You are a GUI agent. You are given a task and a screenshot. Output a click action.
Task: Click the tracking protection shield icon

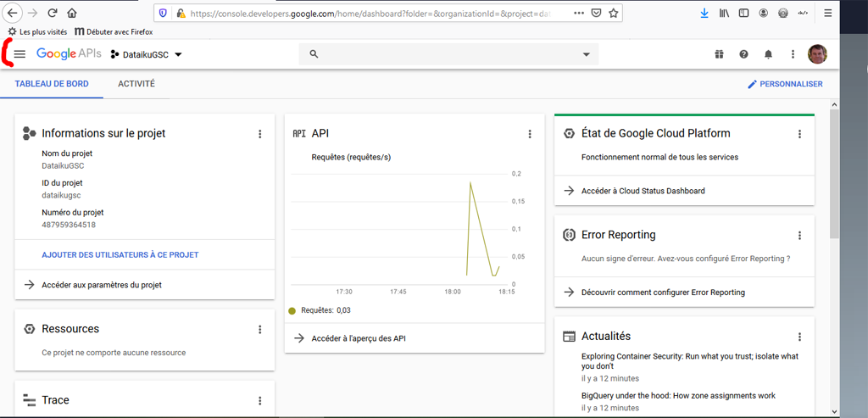pos(163,13)
